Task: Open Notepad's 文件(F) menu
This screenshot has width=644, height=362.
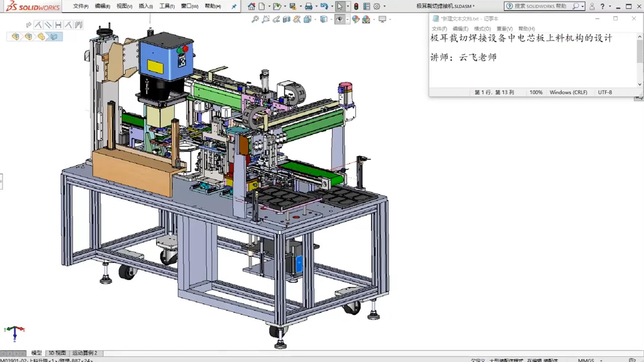Action: point(439,28)
